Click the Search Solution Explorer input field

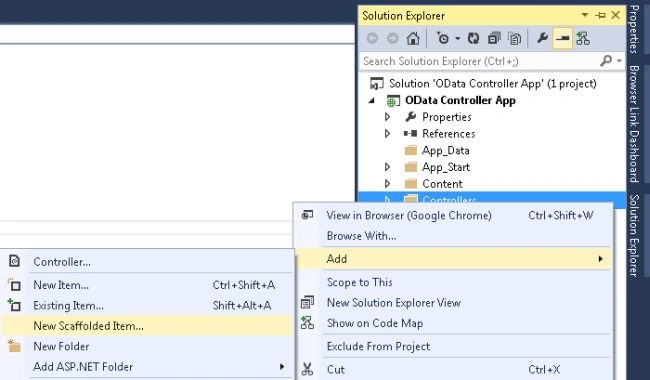(479, 61)
